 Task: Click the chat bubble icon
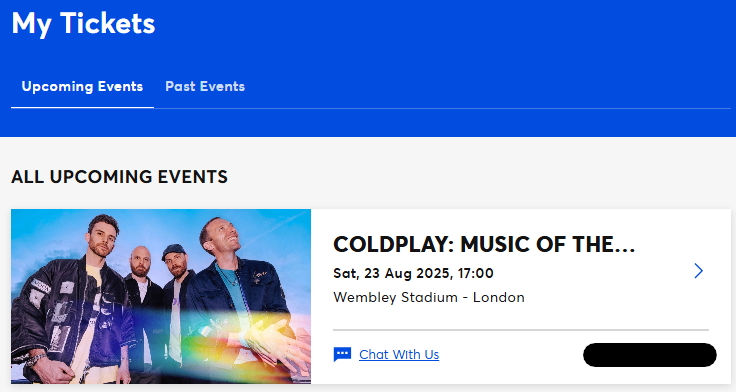pos(342,354)
